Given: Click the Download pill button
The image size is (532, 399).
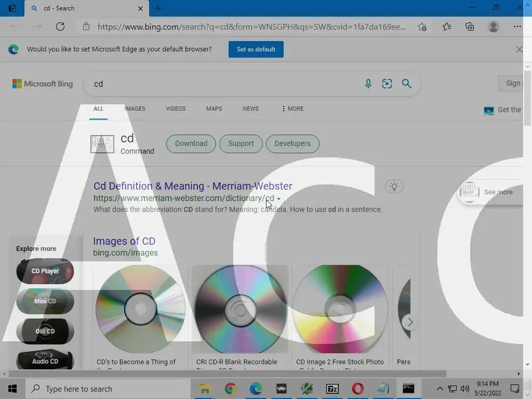Looking at the screenshot, I should (191, 144).
